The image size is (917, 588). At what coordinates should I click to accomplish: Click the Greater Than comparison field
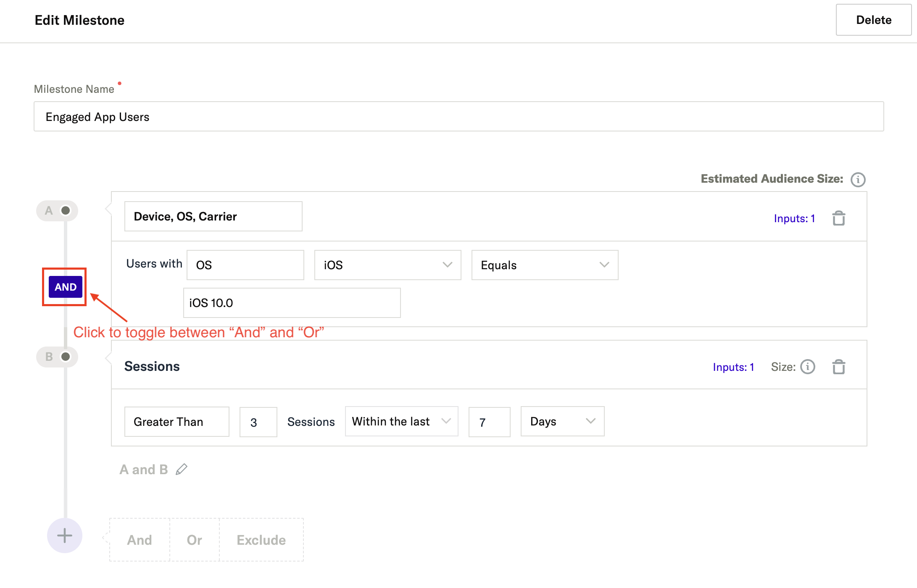(x=177, y=422)
